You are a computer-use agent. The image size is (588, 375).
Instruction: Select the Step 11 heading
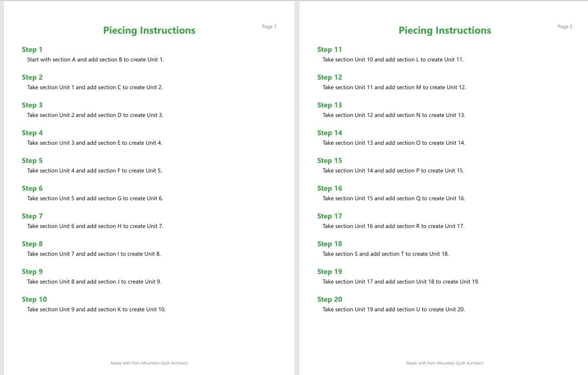pos(329,50)
